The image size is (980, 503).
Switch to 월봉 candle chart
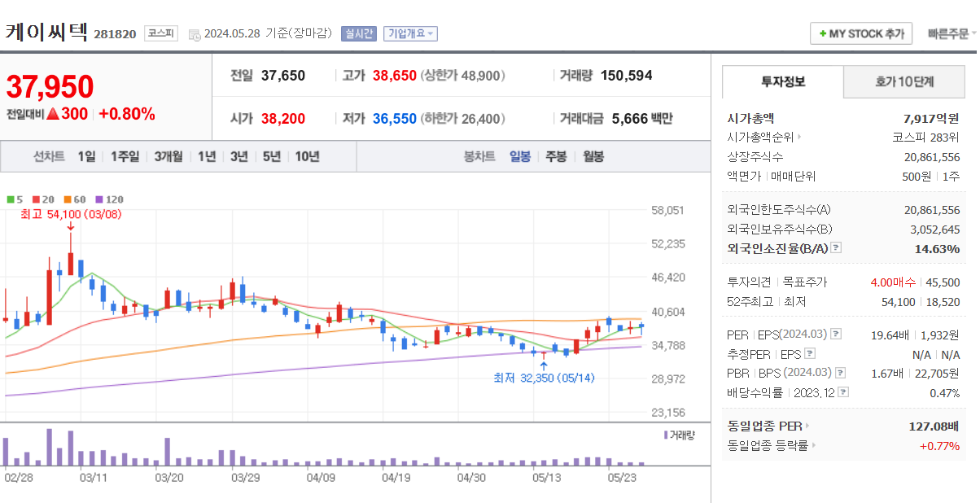[593, 156]
